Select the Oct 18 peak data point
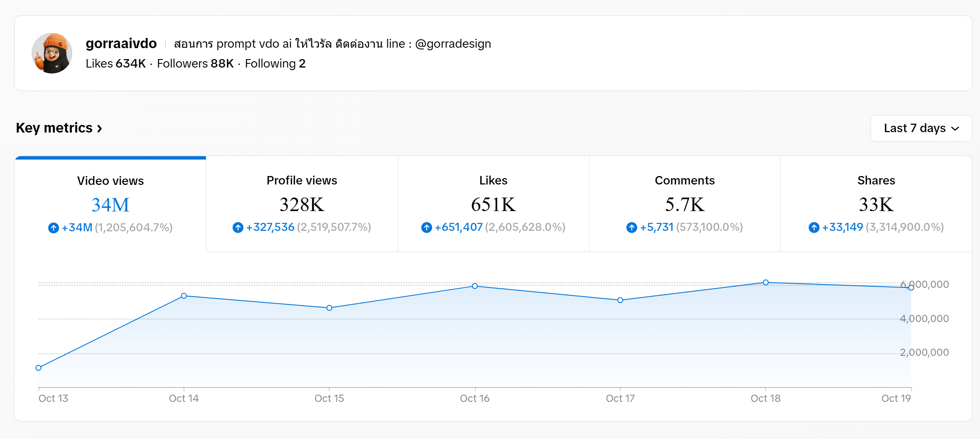The width and height of the screenshot is (980, 439). [766, 282]
